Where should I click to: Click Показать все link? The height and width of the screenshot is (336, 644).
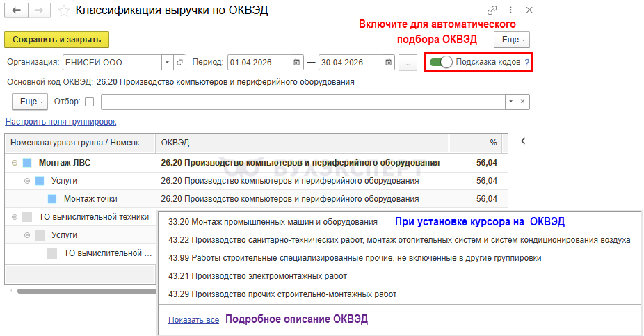coord(193,320)
